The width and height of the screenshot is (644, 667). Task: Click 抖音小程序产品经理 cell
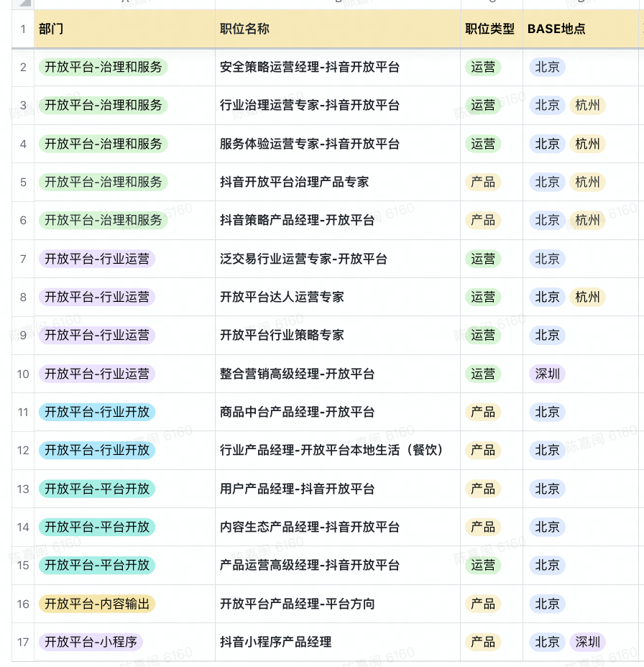pyautogui.click(x=338, y=642)
